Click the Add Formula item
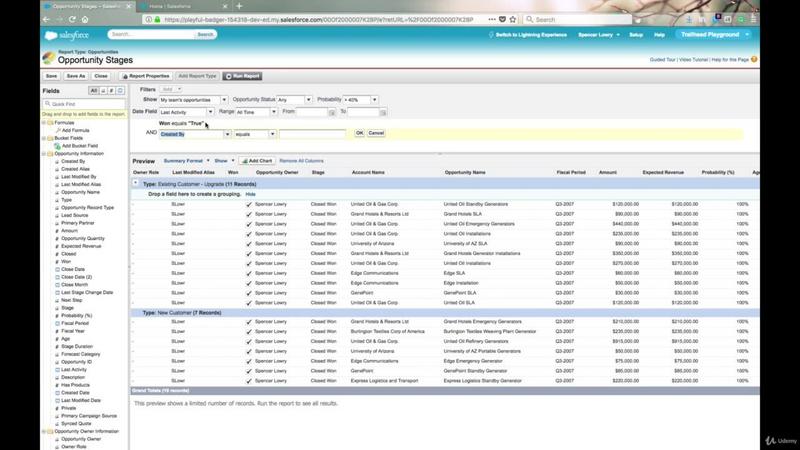800x450 pixels. click(76, 131)
